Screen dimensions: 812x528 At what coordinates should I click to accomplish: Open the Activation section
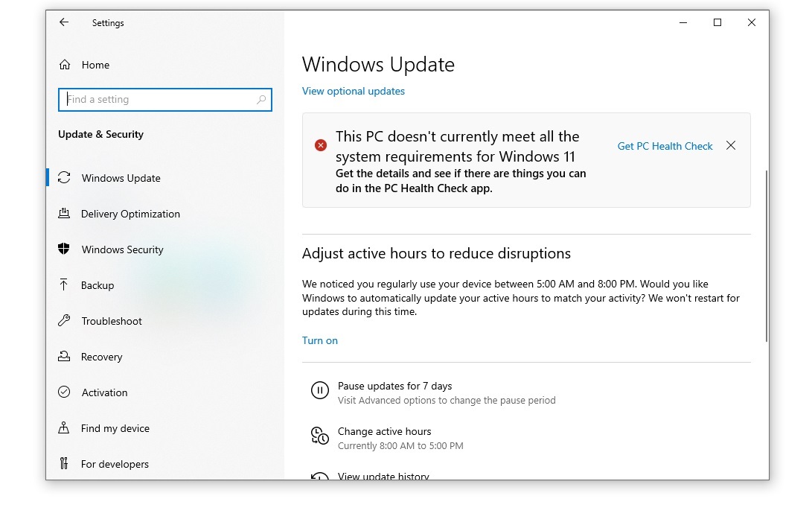pyautogui.click(x=104, y=392)
